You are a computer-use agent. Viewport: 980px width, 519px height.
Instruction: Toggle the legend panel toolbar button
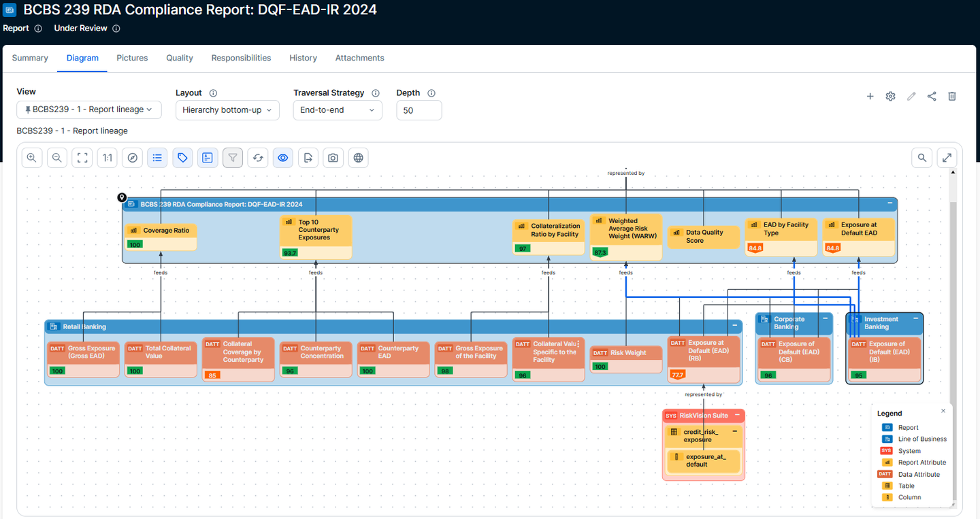point(208,158)
